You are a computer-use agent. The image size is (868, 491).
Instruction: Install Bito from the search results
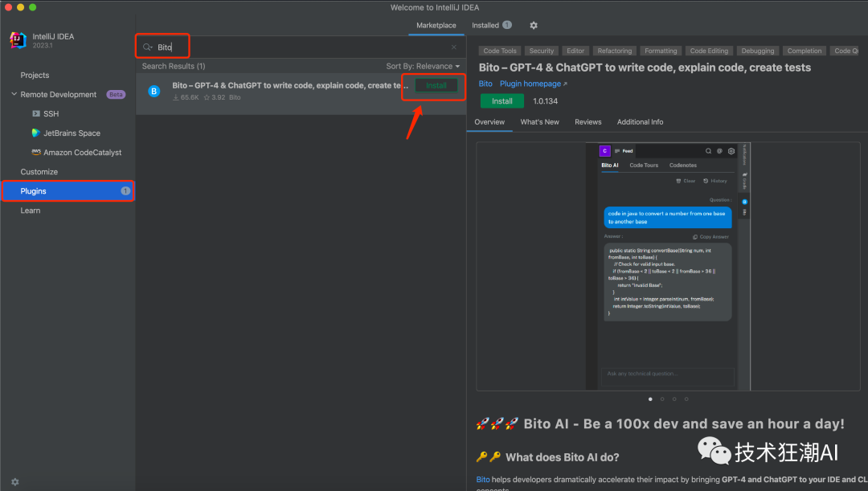coord(436,85)
